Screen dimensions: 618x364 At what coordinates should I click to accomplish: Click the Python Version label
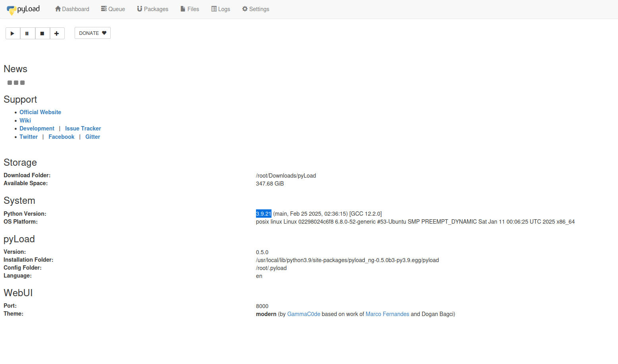[x=25, y=214]
